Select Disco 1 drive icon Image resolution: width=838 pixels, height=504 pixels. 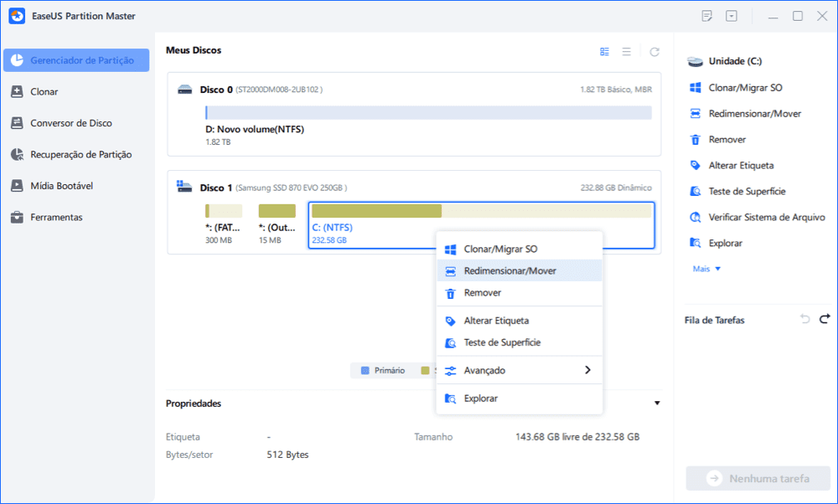(184, 187)
